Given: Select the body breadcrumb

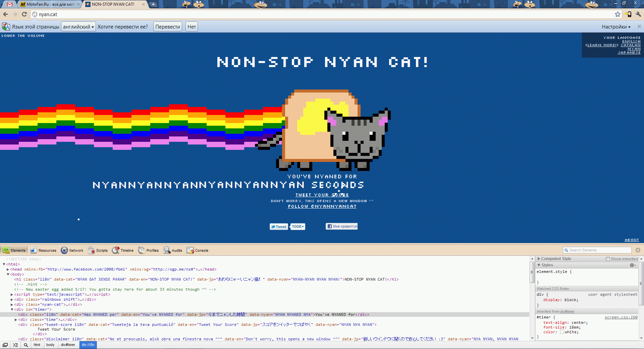Looking at the screenshot, I should point(50,345).
